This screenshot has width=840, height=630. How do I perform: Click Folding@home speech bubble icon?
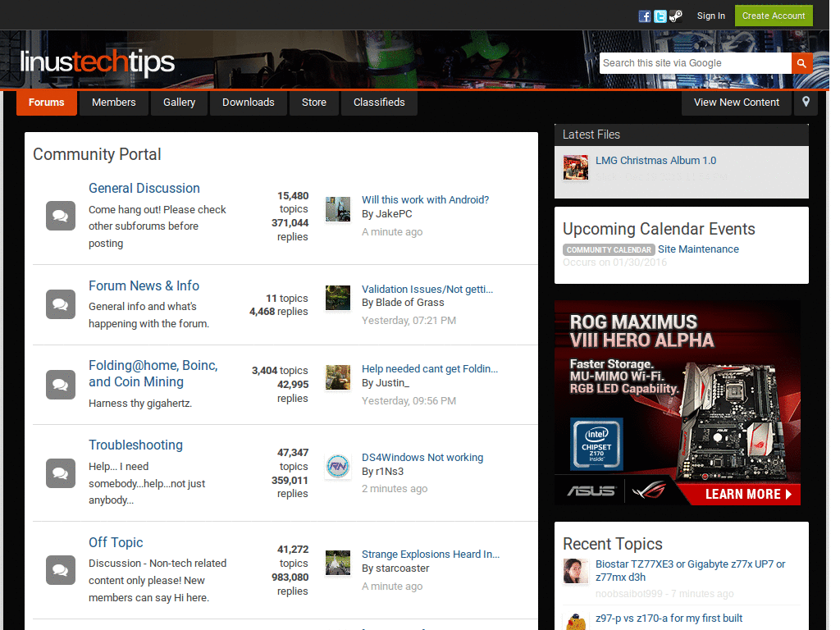(61, 385)
